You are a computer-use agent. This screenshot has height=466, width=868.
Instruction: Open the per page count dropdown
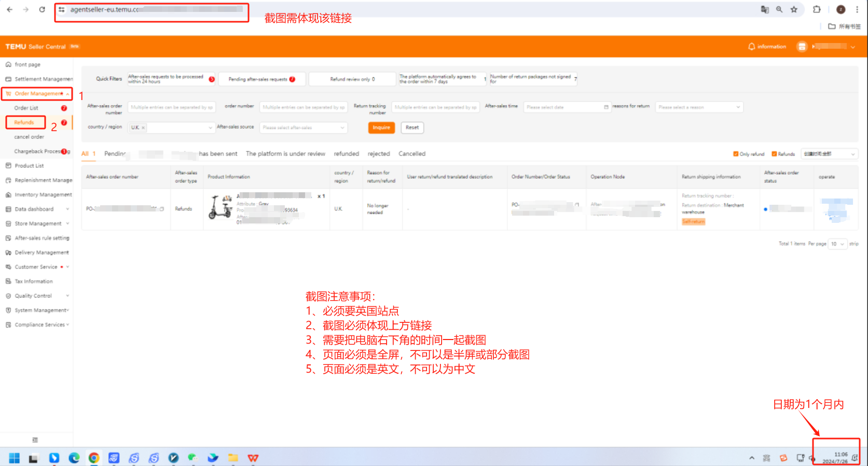(x=838, y=244)
